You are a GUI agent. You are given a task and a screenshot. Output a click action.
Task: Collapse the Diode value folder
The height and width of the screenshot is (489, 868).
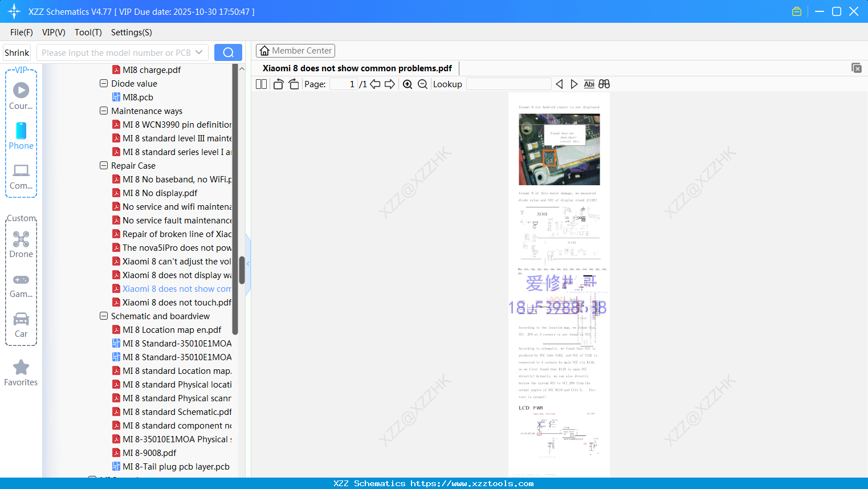pyautogui.click(x=104, y=83)
